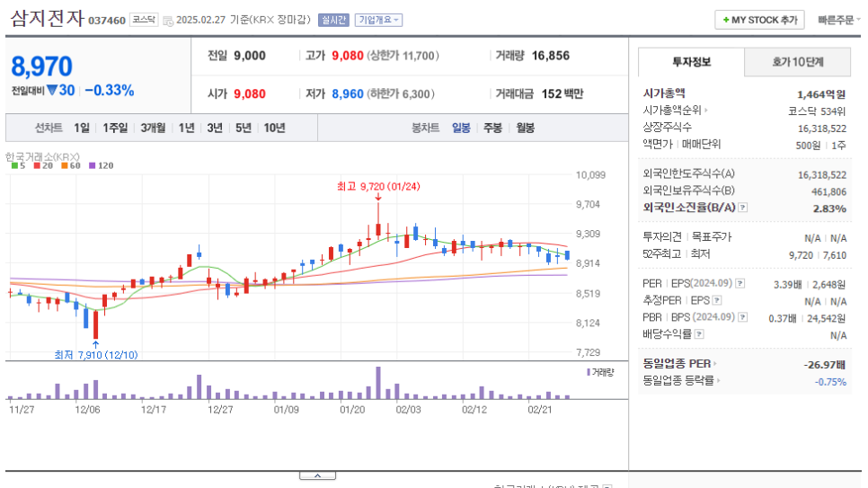Click the current price 8,970
Screen dimensions: 868x488
click(41, 67)
